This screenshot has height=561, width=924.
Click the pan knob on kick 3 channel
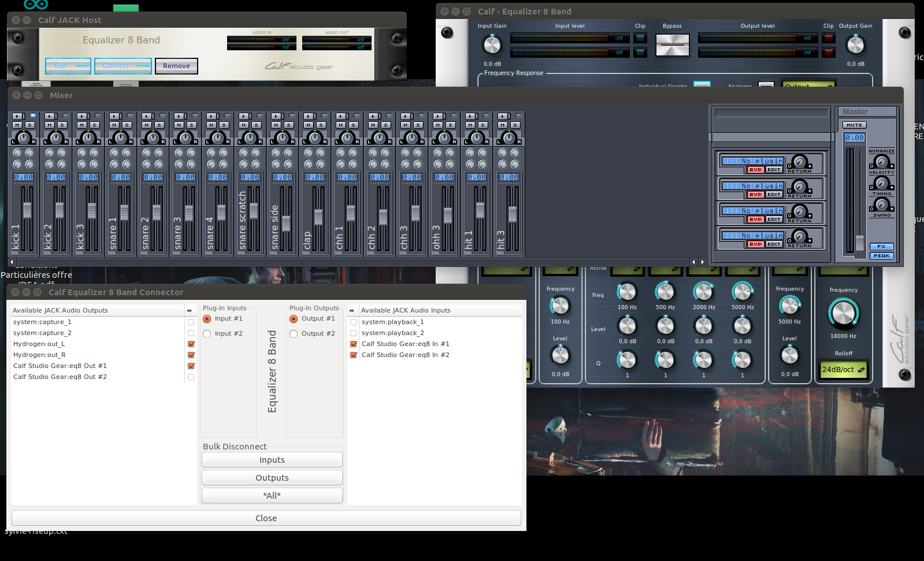click(x=88, y=138)
